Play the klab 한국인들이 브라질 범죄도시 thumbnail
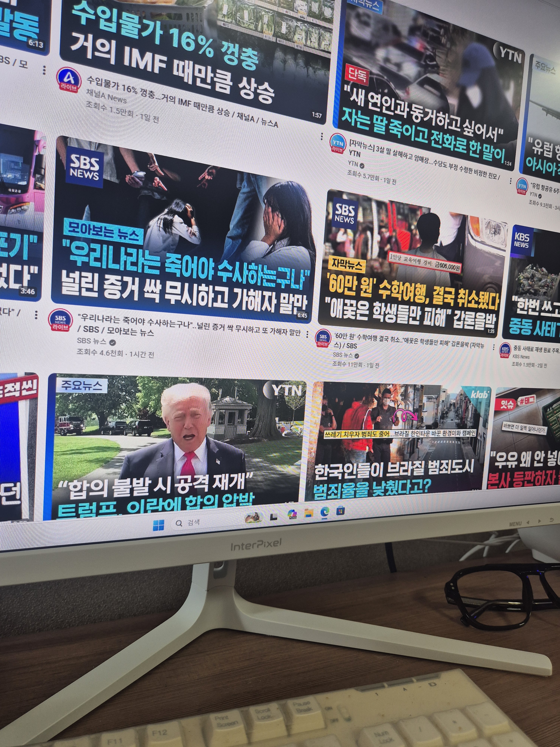This screenshot has height=747, width=560. click(x=398, y=441)
